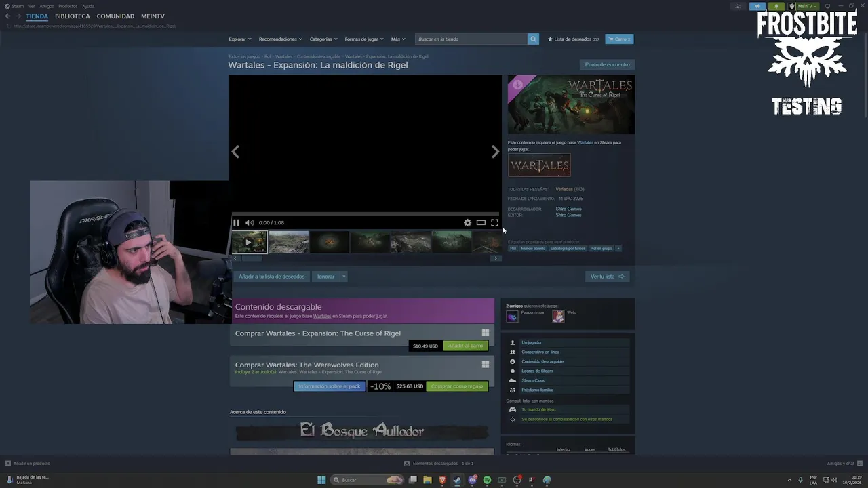Viewport: 868px width, 488px height.
Task: Click Comprar como regalo for Werewolves Edition
Action: tap(457, 386)
